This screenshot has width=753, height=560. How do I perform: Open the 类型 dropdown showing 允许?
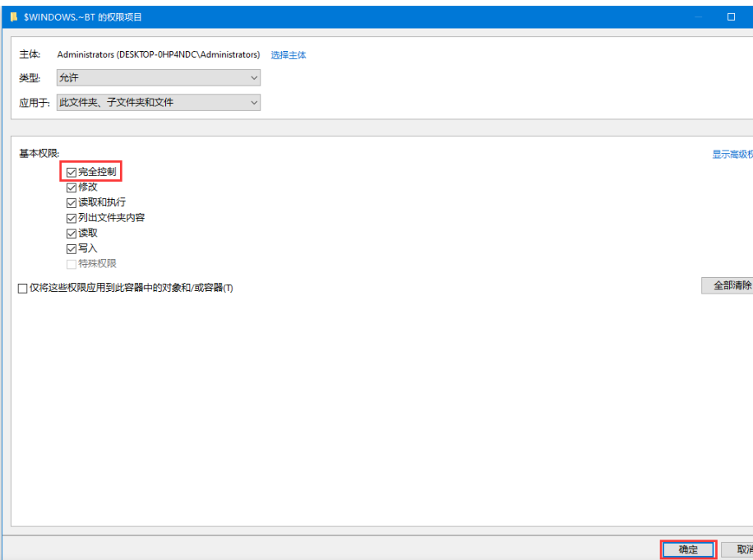point(158,77)
